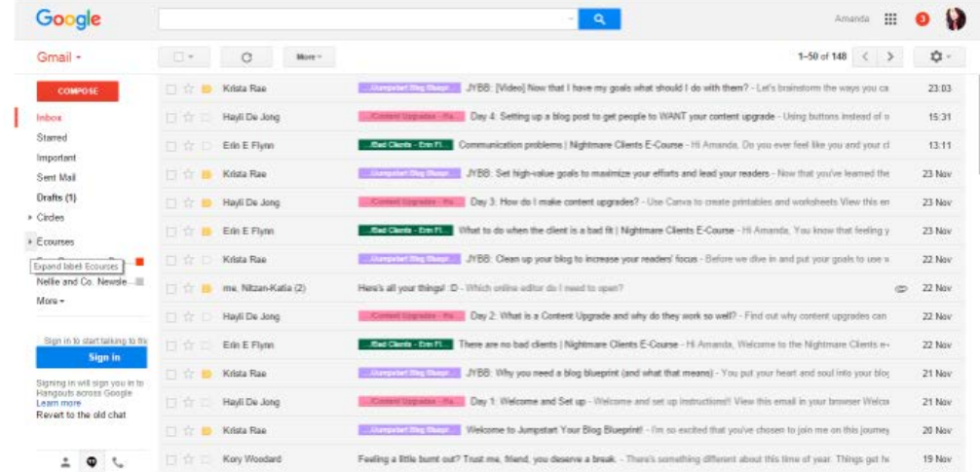
Task: Open the Gmail product switcher dropdown
Action: [60, 57]
